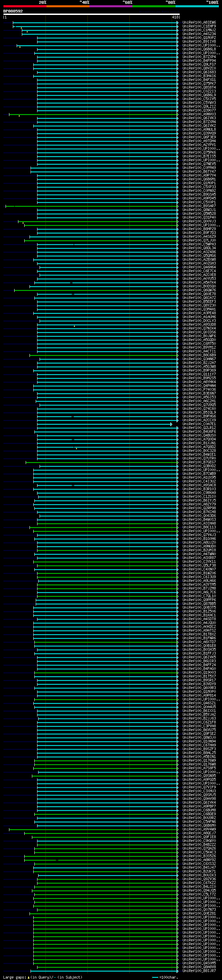Open hit UniRef100_C1MNJ2

pos(199,30)
